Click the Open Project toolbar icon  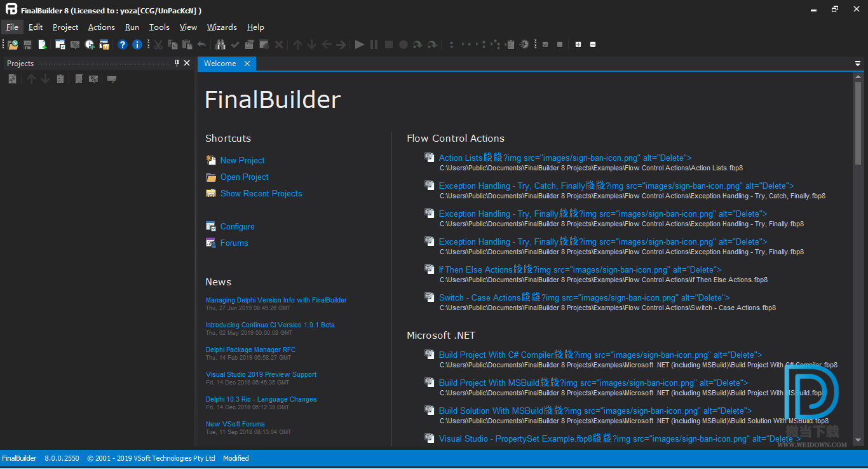click(x=13, y=44)
